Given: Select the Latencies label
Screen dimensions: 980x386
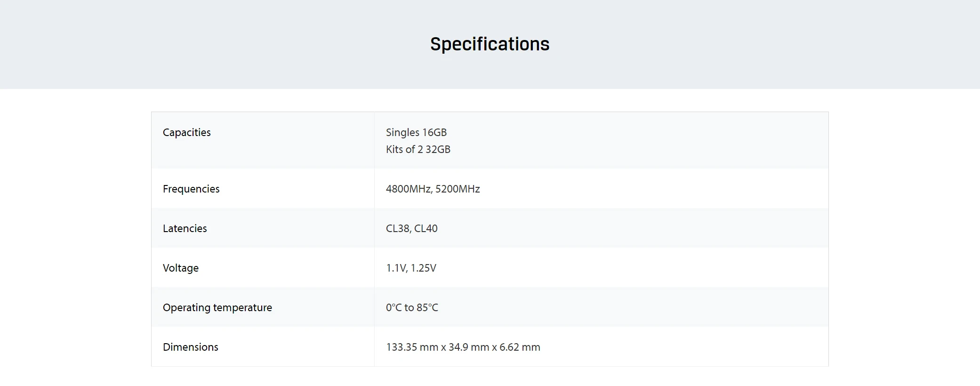Looking at the screenshot, I should coord(185,228).
